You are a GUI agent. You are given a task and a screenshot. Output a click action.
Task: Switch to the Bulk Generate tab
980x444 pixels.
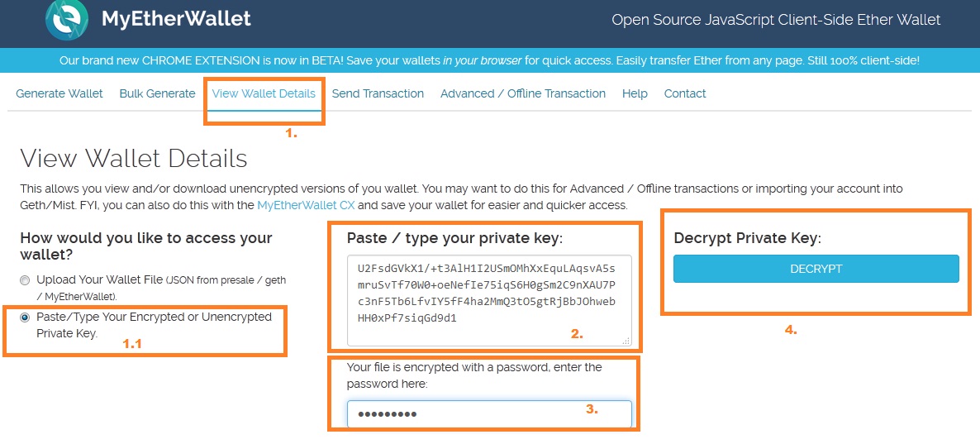(x=158, y=93)
